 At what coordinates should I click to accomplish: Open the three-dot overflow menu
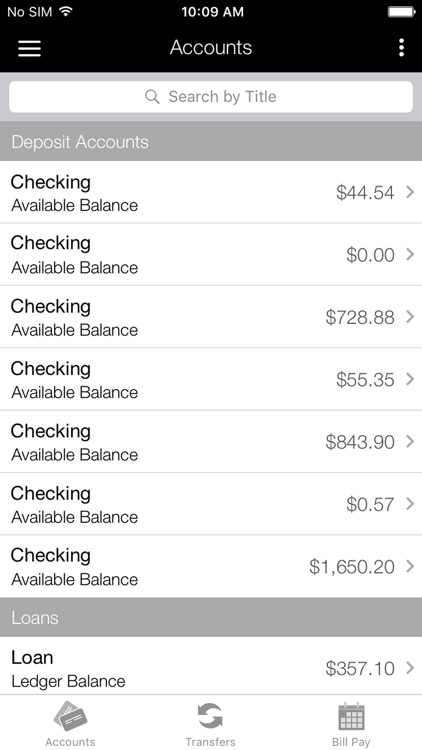pos(401,48)
